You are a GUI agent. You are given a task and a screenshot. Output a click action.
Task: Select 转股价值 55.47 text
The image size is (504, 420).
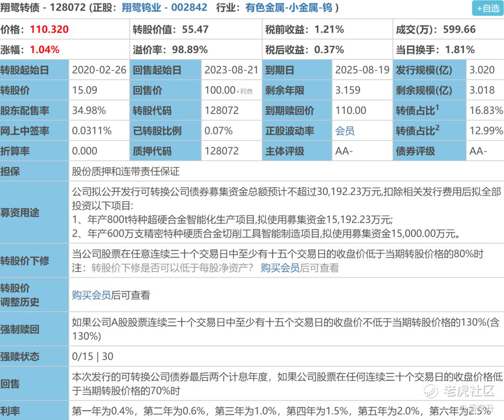(171, 29)
